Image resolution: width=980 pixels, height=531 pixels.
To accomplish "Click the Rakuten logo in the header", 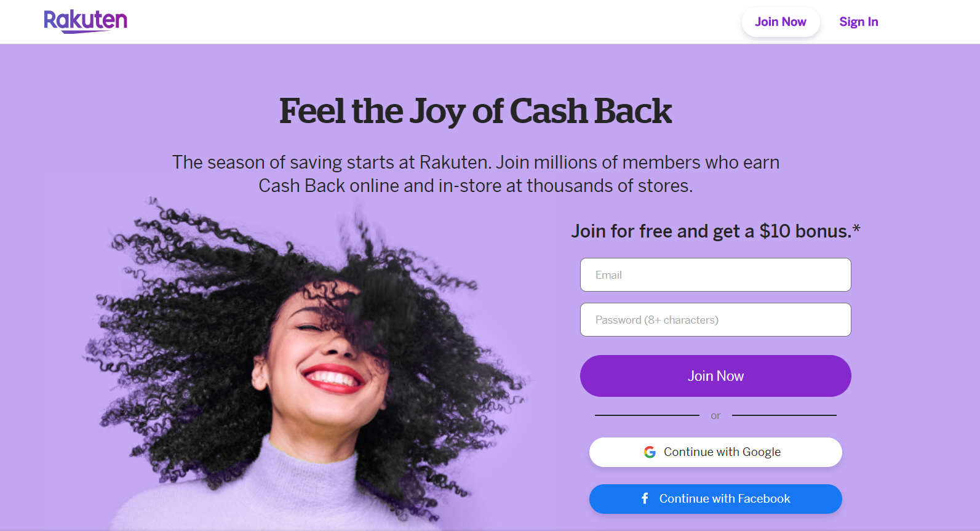I will [x=86, y=21].
